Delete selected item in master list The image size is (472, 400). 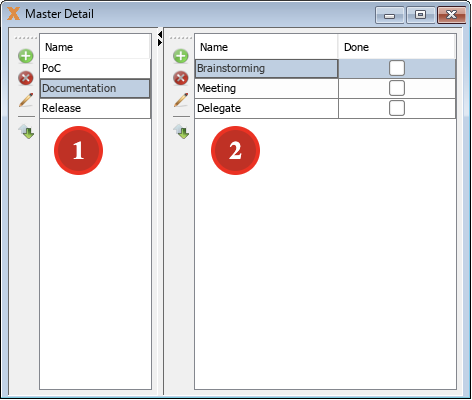26,78
